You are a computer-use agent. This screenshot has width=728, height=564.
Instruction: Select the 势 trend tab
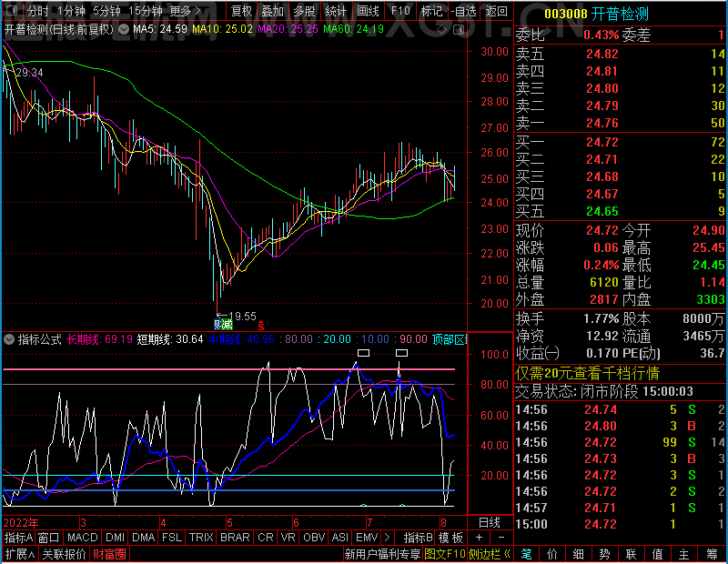click(x=604, y=554)
